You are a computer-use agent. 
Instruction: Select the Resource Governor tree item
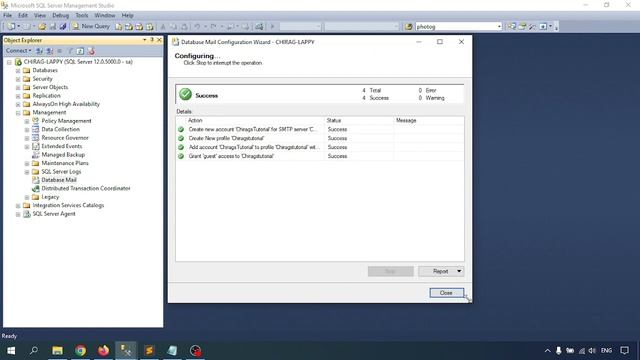coord(65,138)
